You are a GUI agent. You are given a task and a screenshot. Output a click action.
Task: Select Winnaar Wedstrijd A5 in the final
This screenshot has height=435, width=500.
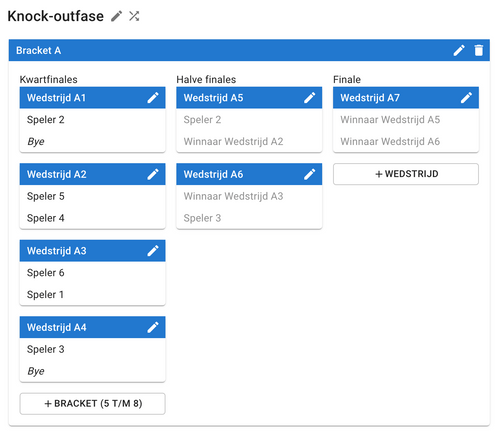pyautogui.click(x=406, y=120)
